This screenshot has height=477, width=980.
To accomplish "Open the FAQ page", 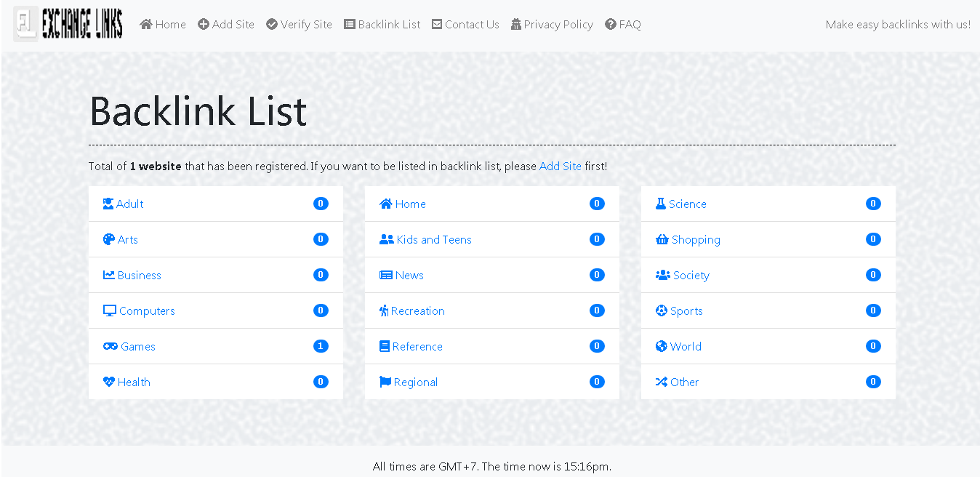I will click(x=623, y=24).
